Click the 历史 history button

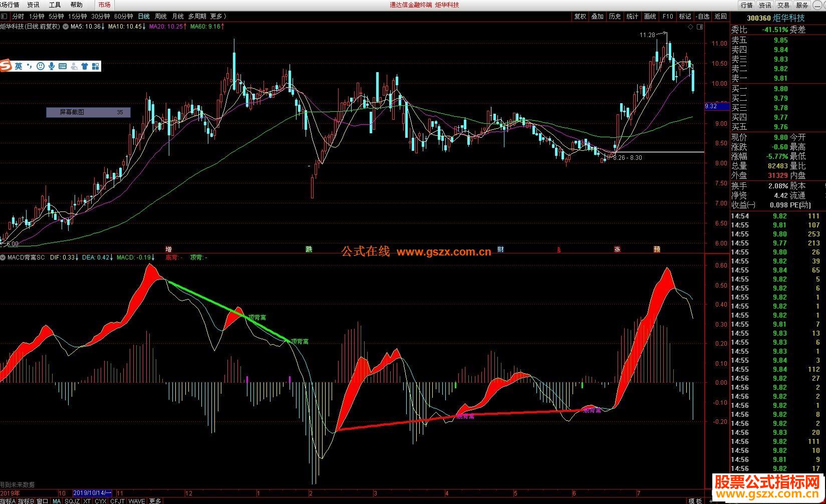point(615,17)
